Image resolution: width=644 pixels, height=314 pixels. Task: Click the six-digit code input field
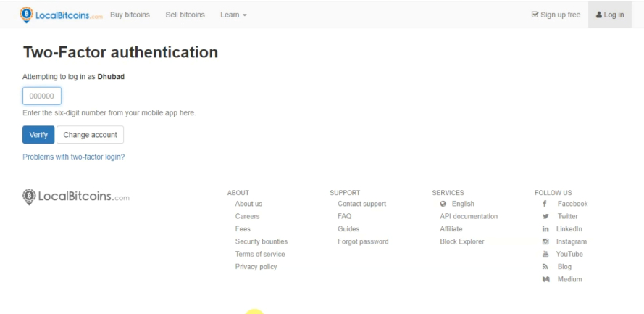click(42, 96)
